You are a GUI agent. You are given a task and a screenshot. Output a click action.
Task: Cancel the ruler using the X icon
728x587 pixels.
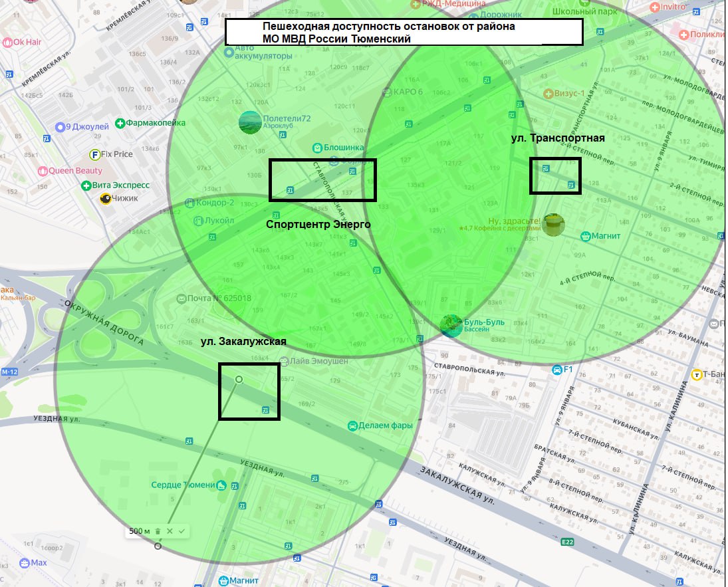click(x=170, y=531)
